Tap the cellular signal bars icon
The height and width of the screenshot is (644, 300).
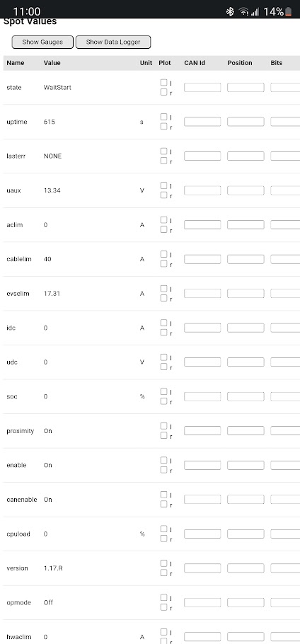coord(255,12)
